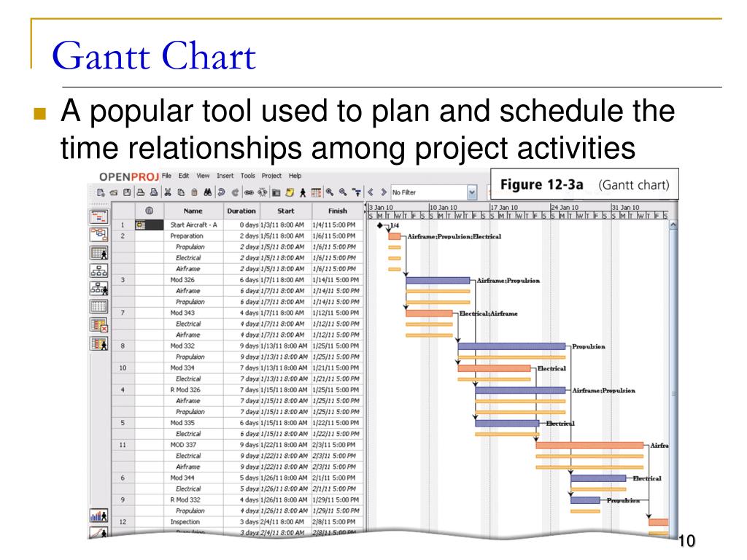This screenshot has width=747, height=560.
Task: Switch to Gantt view in sidebar
Action: 98,217
